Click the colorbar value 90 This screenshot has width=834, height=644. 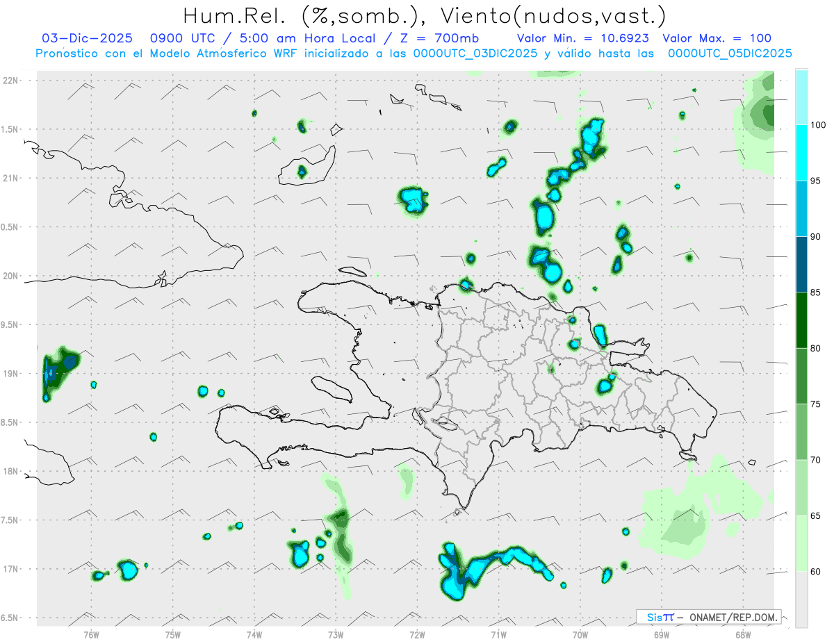(x=816, y=237)
